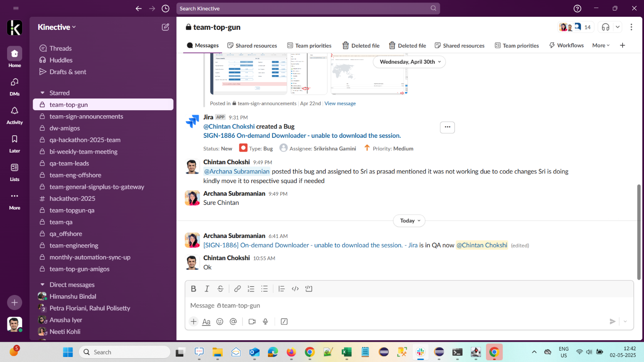Insert a code block in composer
This screenshot has width=644, height=362.
coord(309,289)
